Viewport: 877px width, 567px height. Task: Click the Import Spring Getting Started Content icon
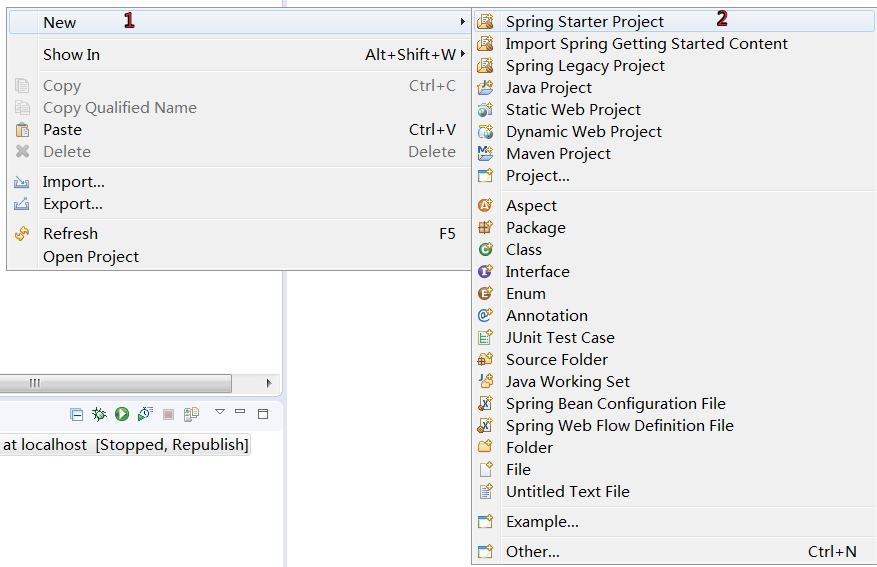pyautogui.click(x=485, y=43)
